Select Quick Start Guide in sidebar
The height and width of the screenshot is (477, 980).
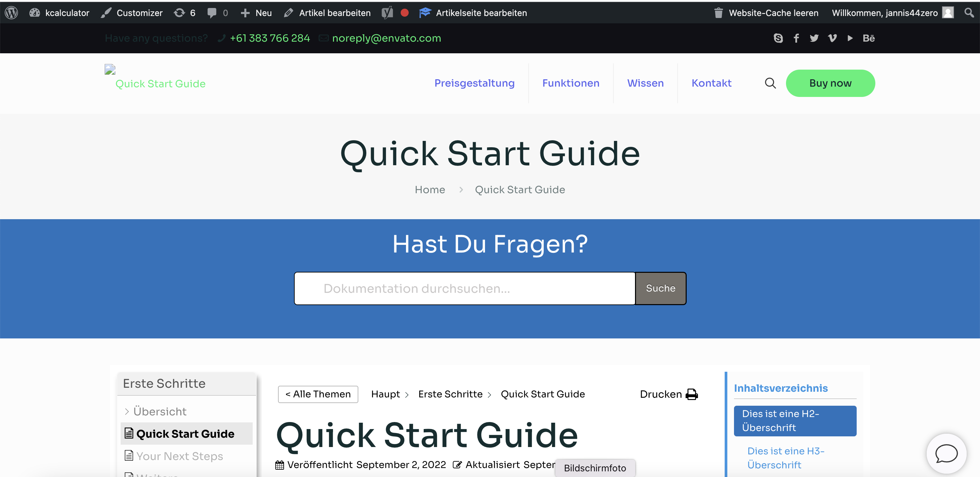coord(186,434)
